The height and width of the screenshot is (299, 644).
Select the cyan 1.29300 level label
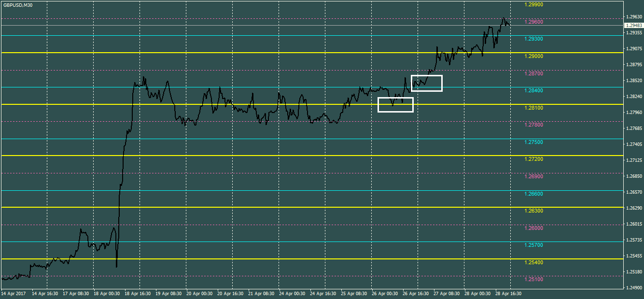(533, 39)
